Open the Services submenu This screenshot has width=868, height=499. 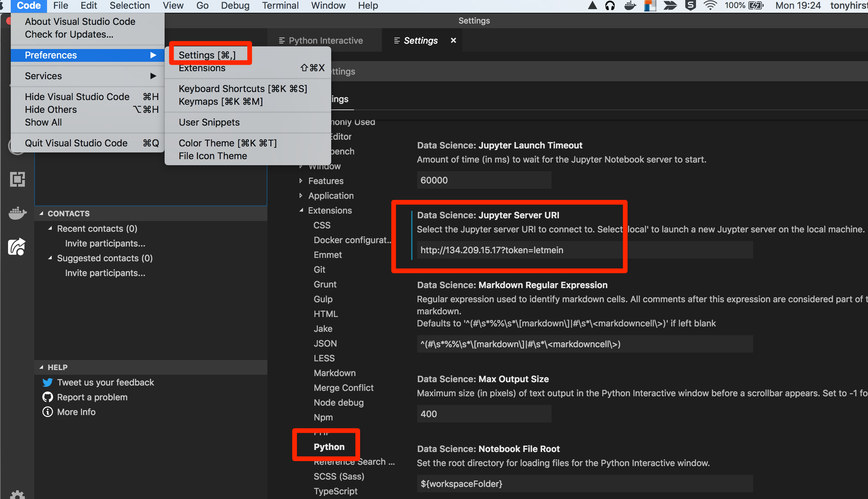87,76
